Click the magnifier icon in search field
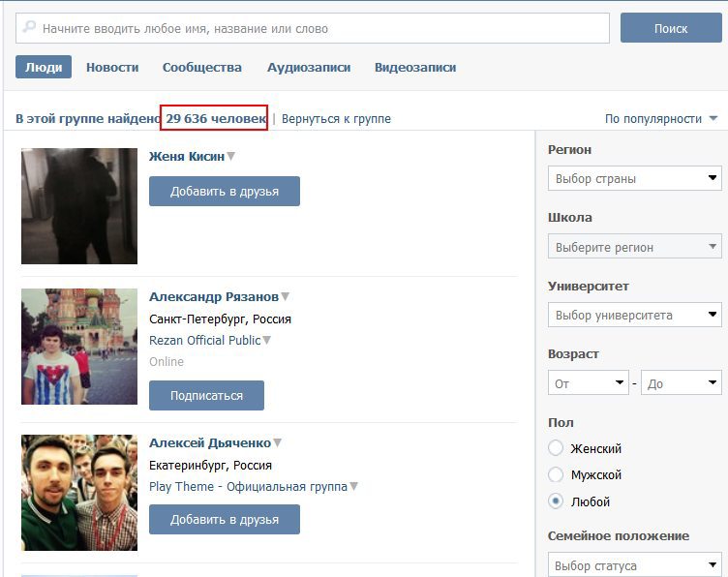The height and width of the screenshot is (577, 728). (x=29, y=27)
